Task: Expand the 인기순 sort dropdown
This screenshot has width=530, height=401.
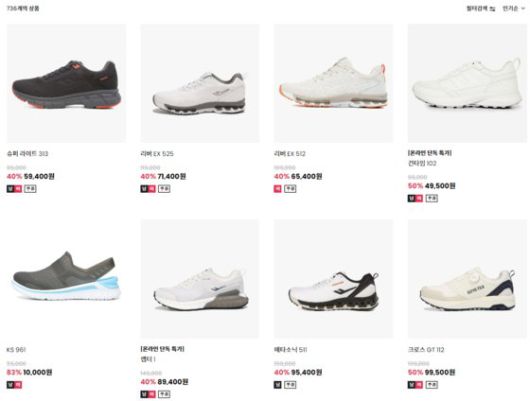Action: [513, 8]
